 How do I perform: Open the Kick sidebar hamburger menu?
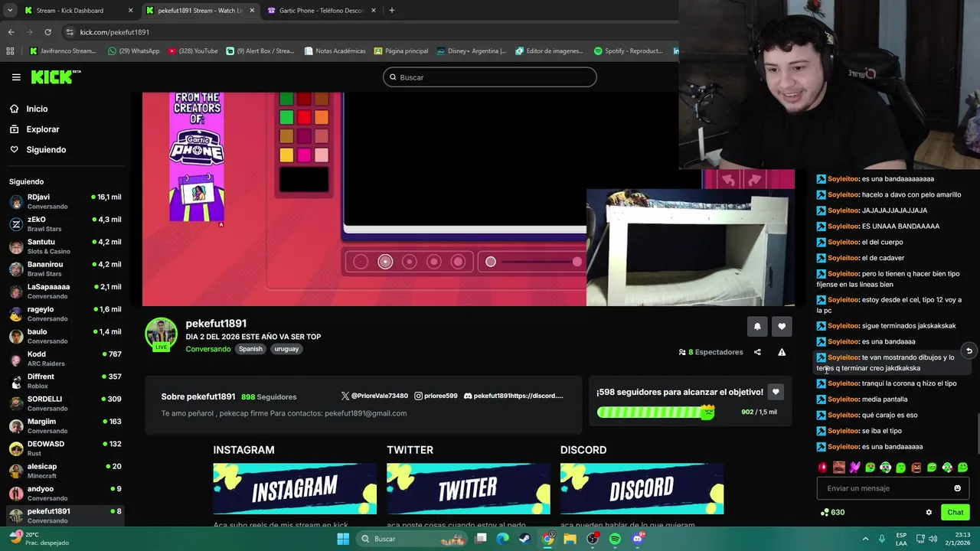coord(16,77)
